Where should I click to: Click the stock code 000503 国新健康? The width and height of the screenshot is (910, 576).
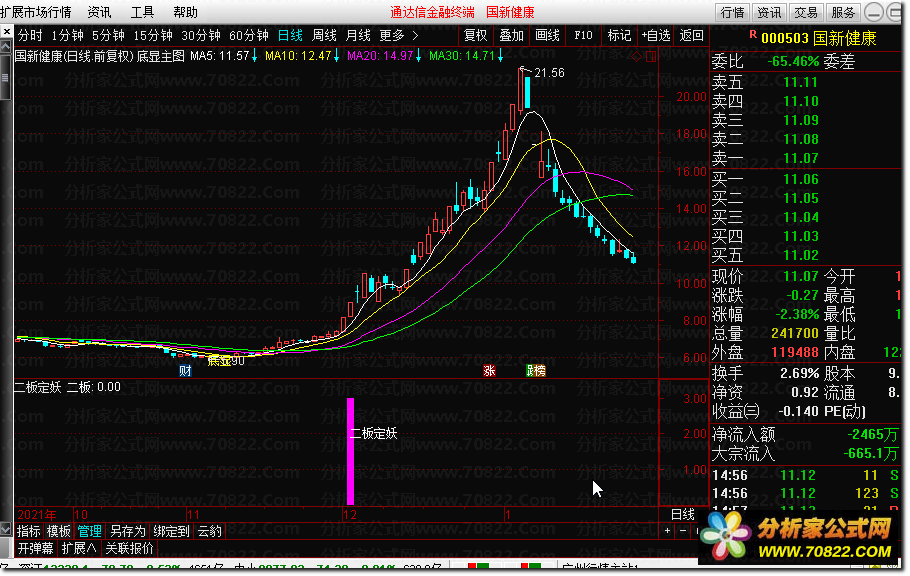[x=818, y=39]
